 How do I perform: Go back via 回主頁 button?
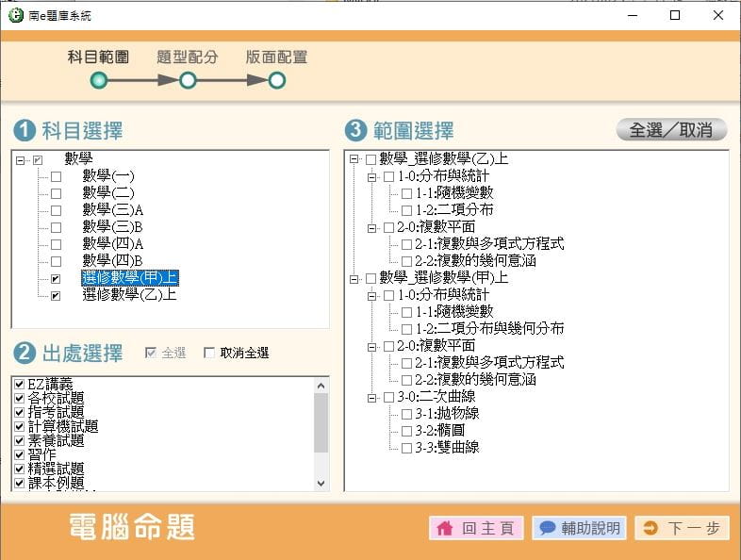point(476,528)
